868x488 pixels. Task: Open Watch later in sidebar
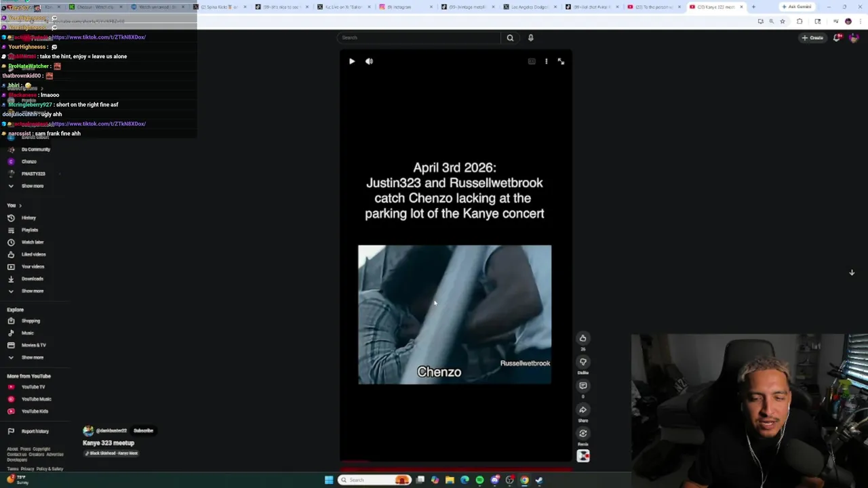pos(32,242)
